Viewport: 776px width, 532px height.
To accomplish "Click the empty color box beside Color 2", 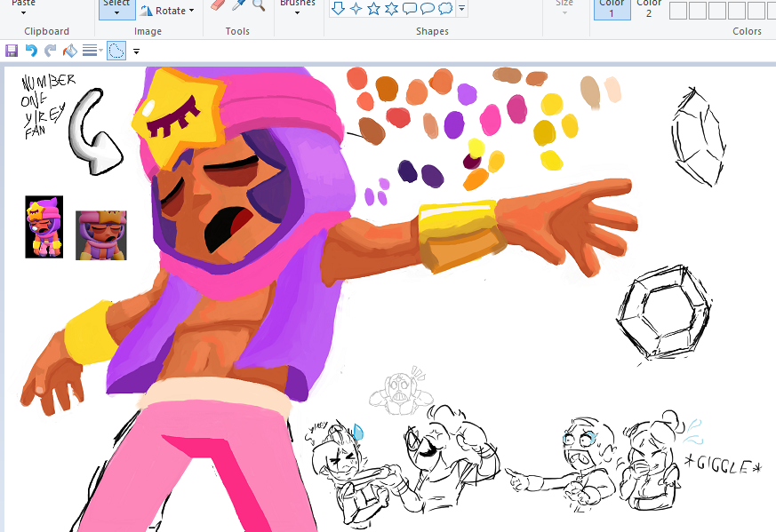I will click(x=677, y=11).
